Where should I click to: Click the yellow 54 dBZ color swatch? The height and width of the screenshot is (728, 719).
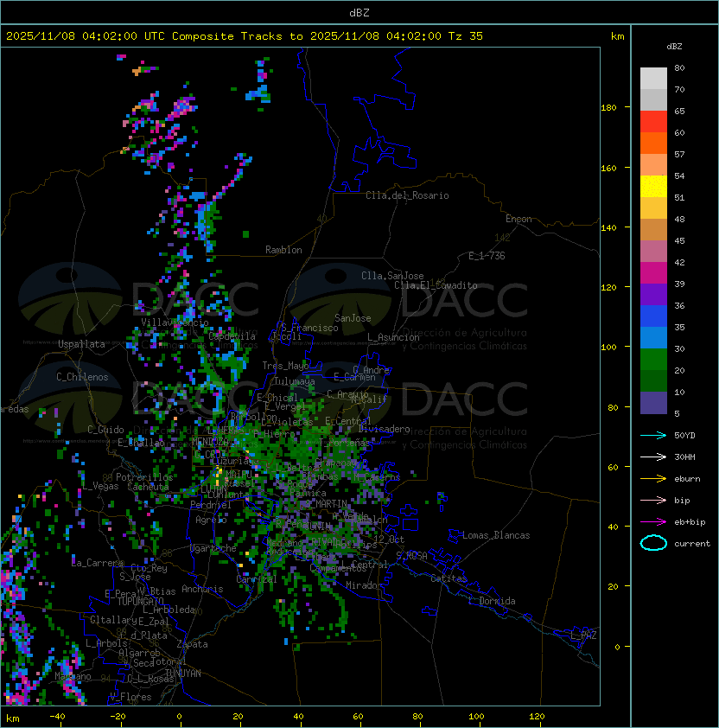pyautogui.click(x=653, y=187)
